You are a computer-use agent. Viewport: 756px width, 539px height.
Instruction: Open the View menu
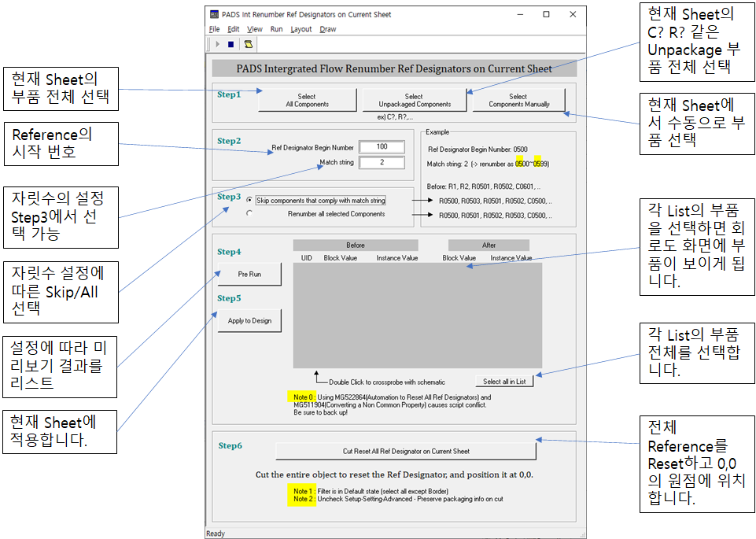(x=255, y=29)
